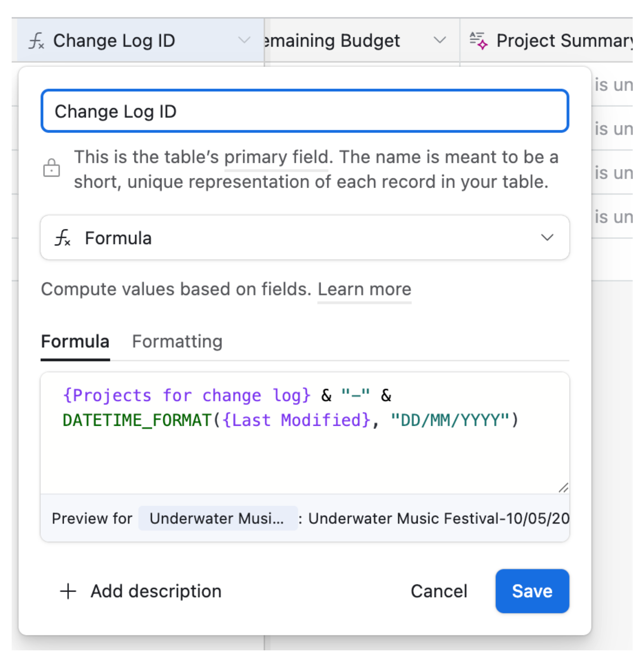644x662 pixels.
Task: Click the Change Log ID name input field
Action: (x=303, y=111)
